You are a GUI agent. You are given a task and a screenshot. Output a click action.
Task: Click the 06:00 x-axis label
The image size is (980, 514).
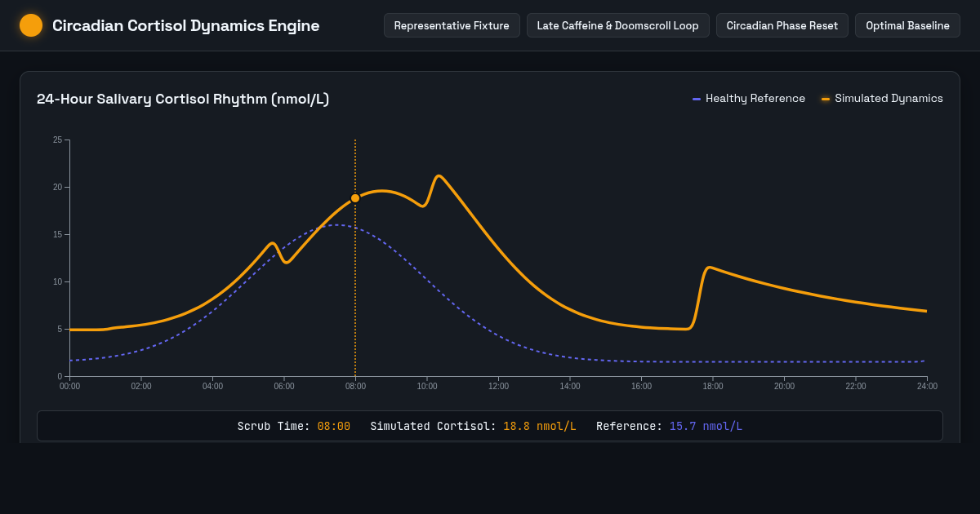click(284, 386)
